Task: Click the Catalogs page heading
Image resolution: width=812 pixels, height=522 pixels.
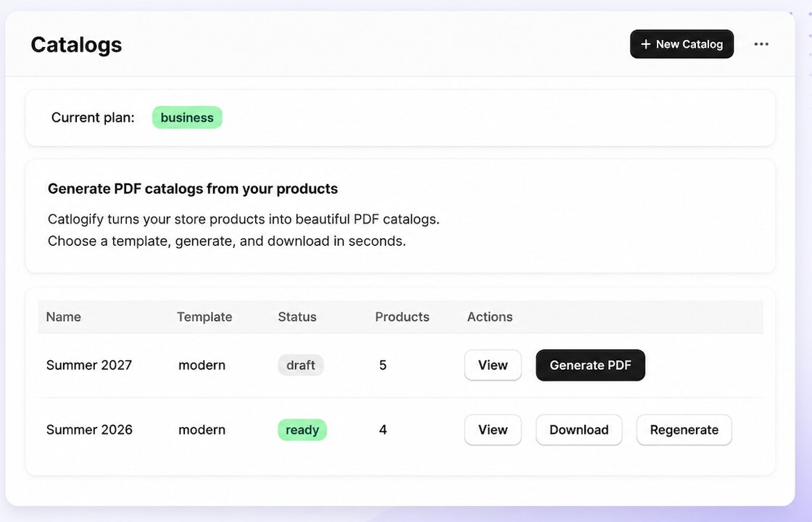Action: (76, 44)
